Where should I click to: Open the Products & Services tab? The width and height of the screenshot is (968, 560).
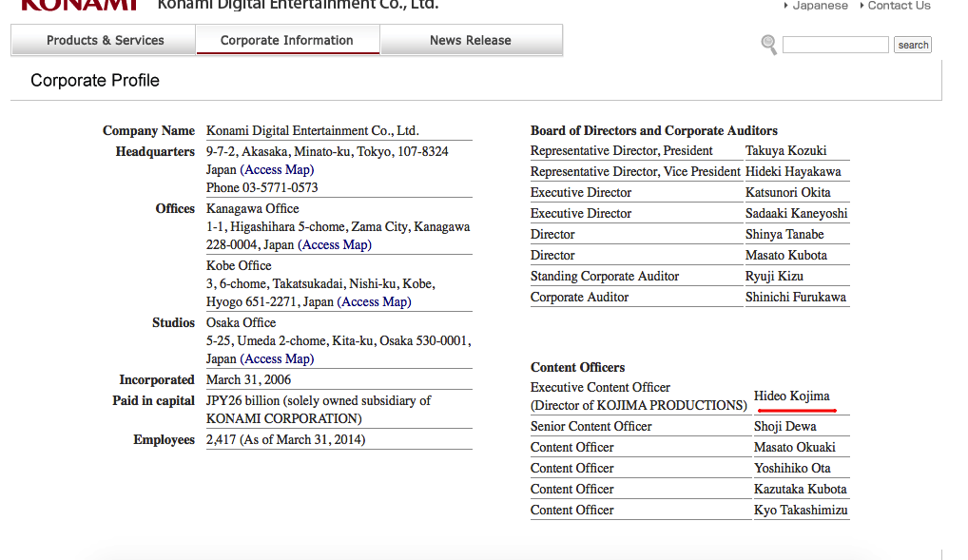point(104,40)
